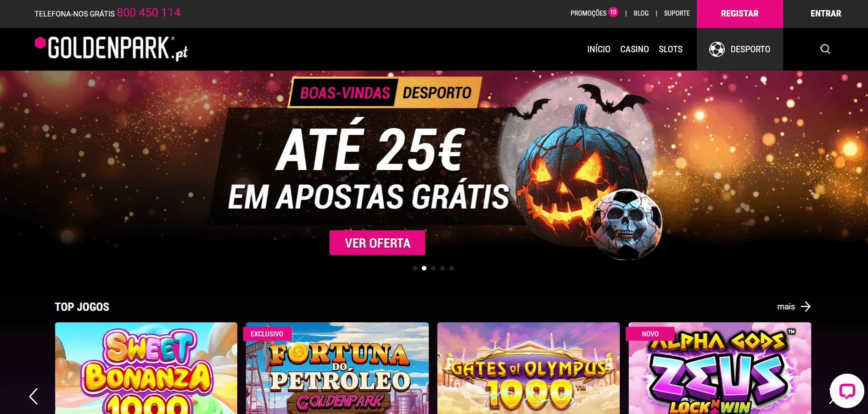The width and height of the screenshot is (868, 414).
Task: Click the promotions badge showing 10
Action: 613,12
